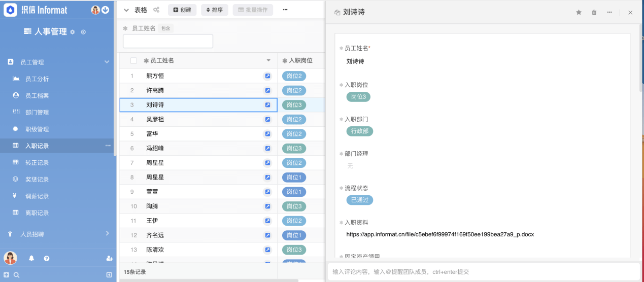
Task: Open 员工档案 in sidebar
Action: pos(37,96)
